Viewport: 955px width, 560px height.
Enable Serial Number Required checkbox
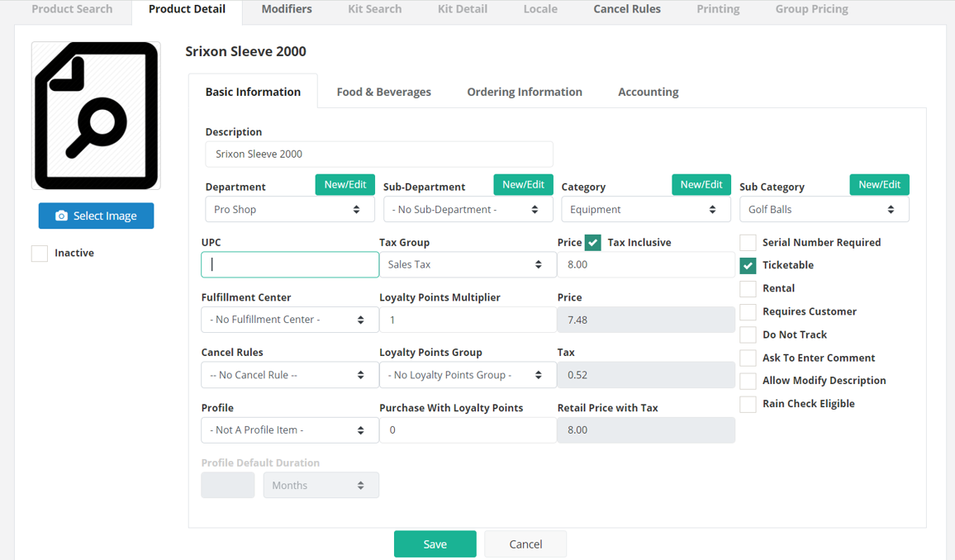[748, 243]
